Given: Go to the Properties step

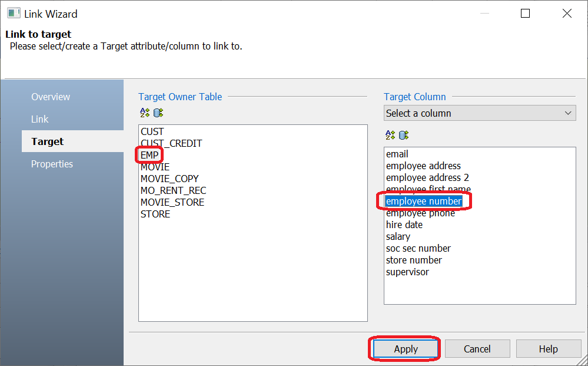Looking at the screenshot, I should pos(52,164).
